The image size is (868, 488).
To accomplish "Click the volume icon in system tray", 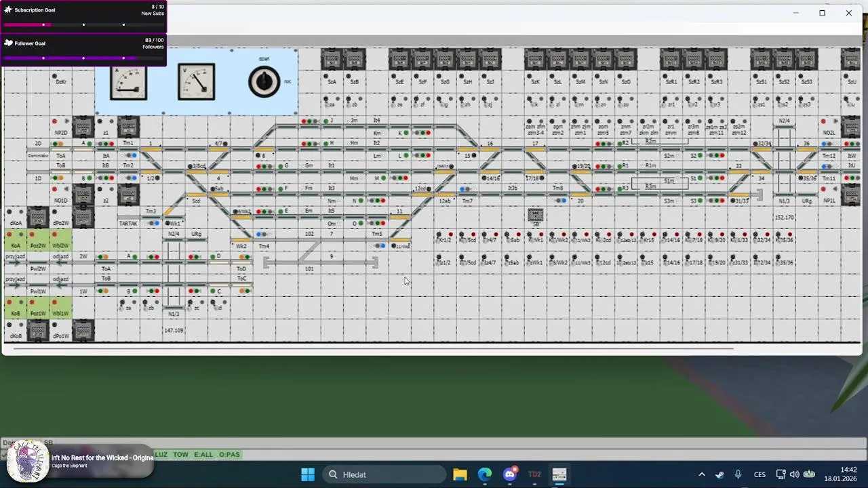I will pyautogui.click(x=794, y=474).
